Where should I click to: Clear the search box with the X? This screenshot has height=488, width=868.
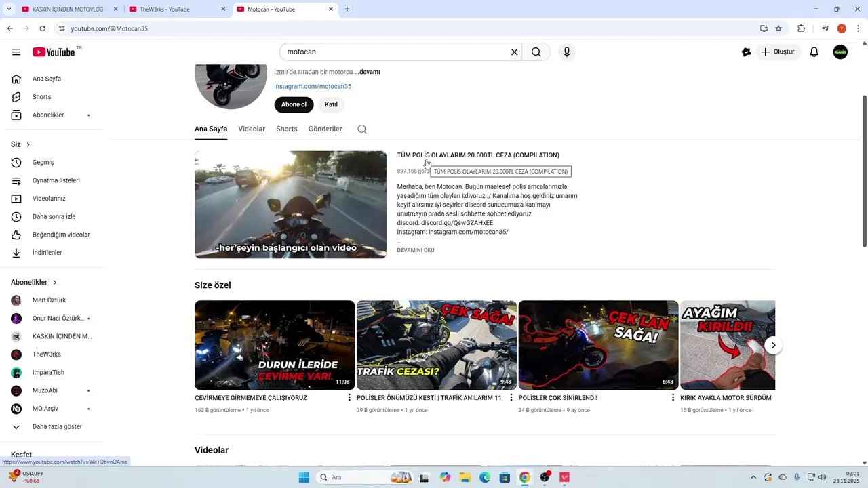[514, 52]
